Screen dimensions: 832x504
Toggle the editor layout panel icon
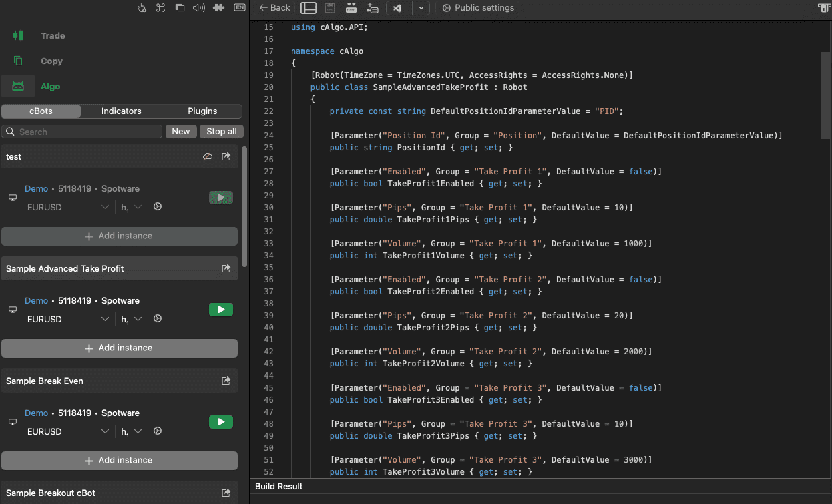308,8
